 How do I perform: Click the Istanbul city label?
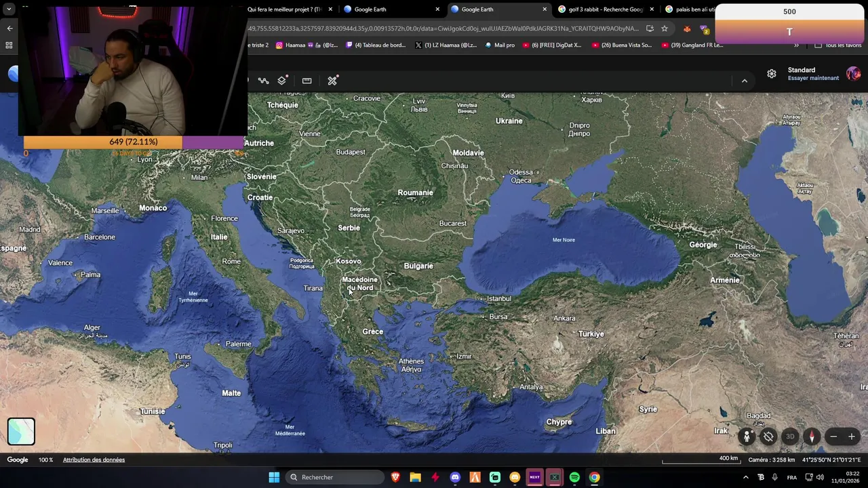(498, 298)
